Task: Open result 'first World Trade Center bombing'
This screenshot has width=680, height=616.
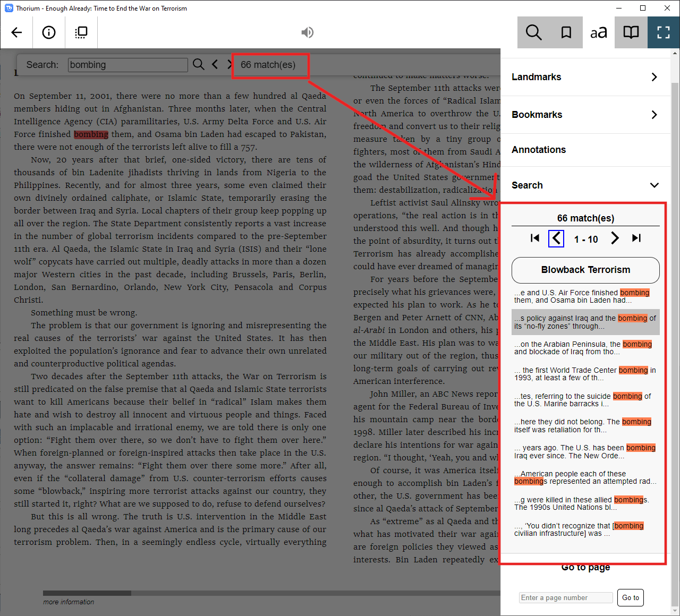Action: [x=585, y=374]
